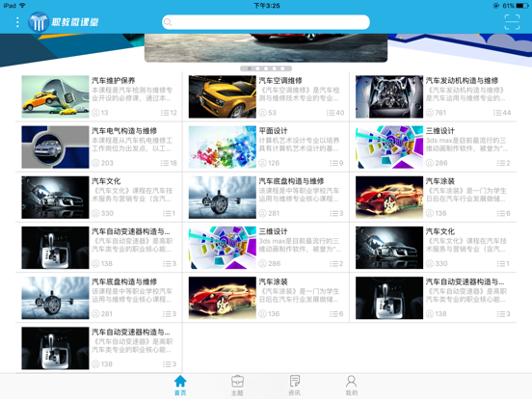Tap list icon showing 9 lessons
Viewport: 532px width, 399px height.
coord(333,163)
